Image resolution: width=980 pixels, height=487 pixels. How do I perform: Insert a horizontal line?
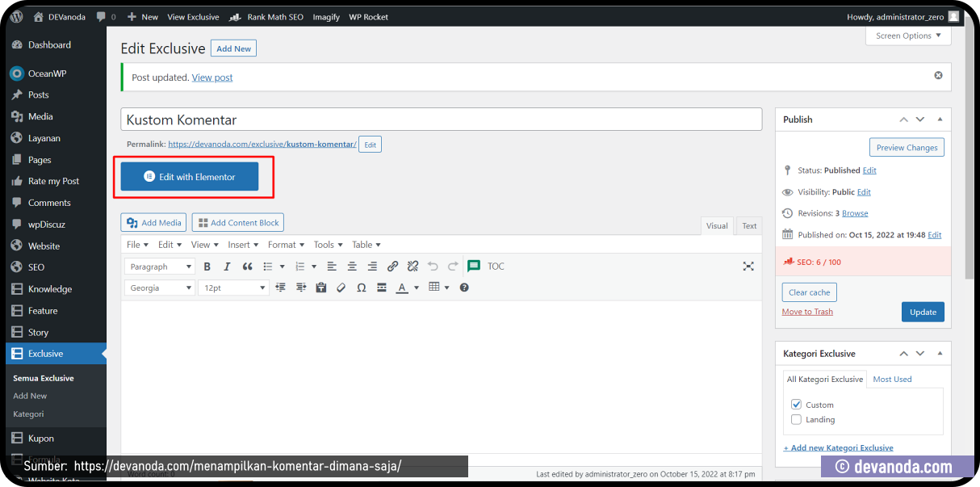(x=381, y=288)
